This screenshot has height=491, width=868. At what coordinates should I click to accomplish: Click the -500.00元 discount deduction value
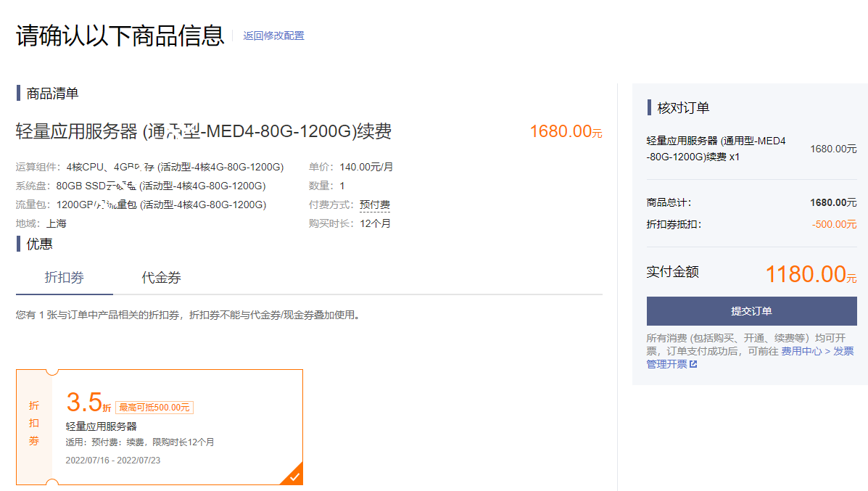(x=834, y=224)
